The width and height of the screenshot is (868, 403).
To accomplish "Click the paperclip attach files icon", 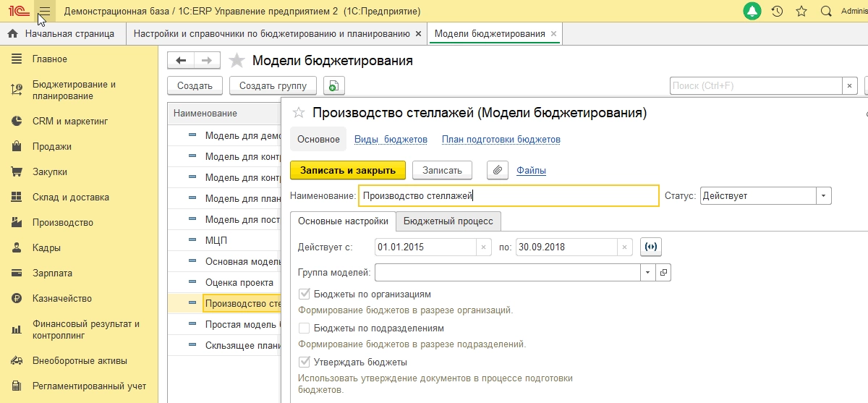I will 497,170.
